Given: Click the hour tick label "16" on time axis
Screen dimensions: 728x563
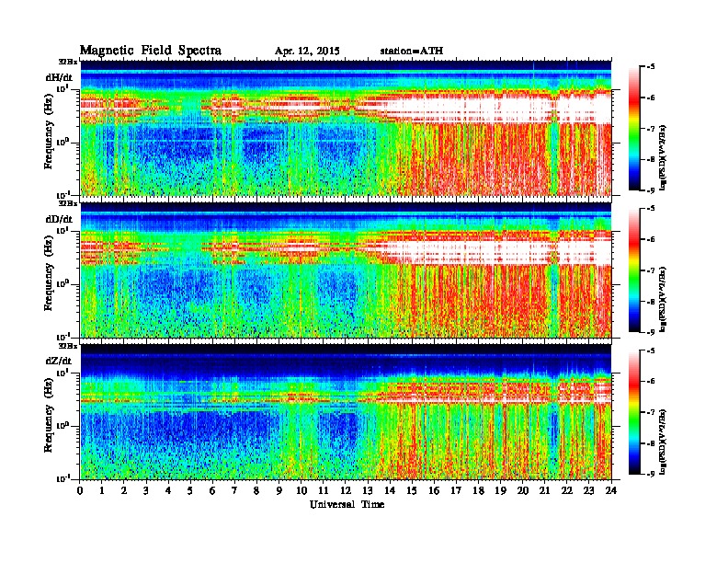Looking at the screenshot, I should [x=434, y=490].
